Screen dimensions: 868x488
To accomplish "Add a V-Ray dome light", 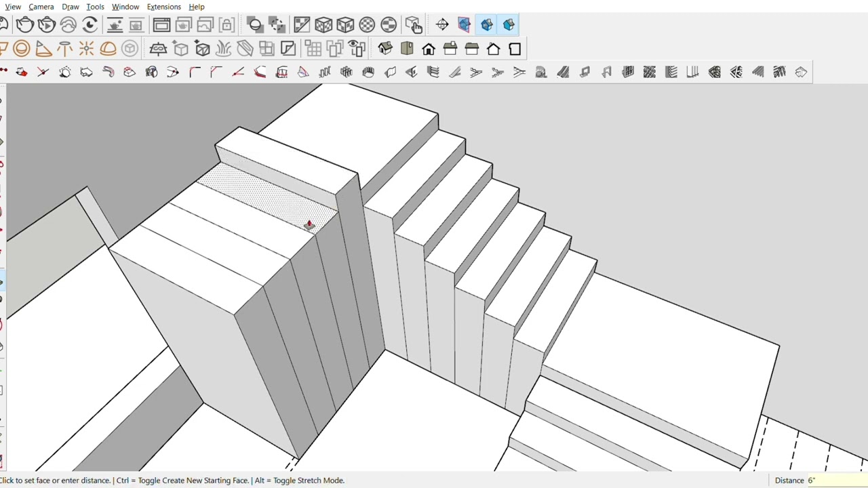I will 108,49.
